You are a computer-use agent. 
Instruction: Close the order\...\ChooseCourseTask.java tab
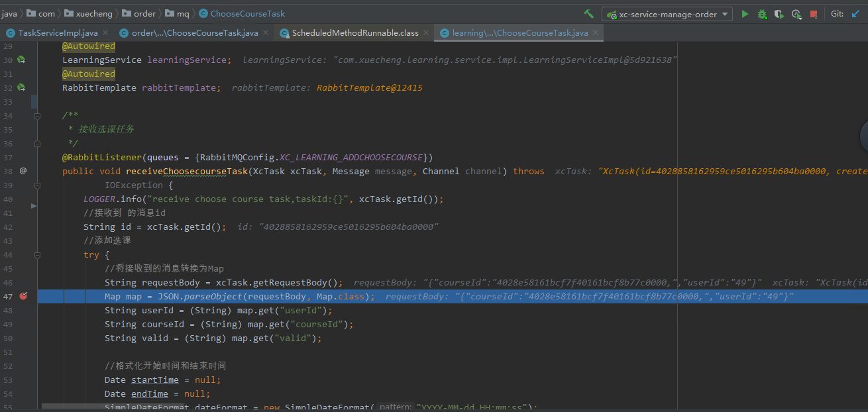coord(266,32)
